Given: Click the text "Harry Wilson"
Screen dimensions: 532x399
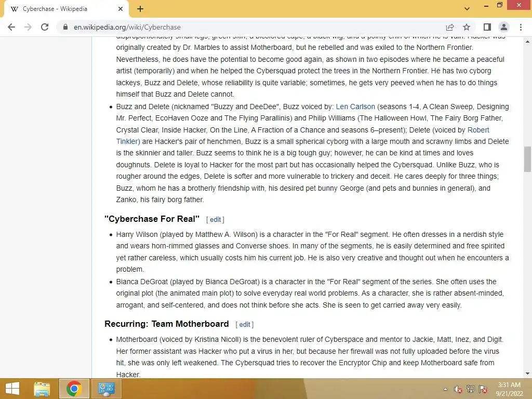Looking at the screenshot, I should pyautogui.click(x=137, y=234).
